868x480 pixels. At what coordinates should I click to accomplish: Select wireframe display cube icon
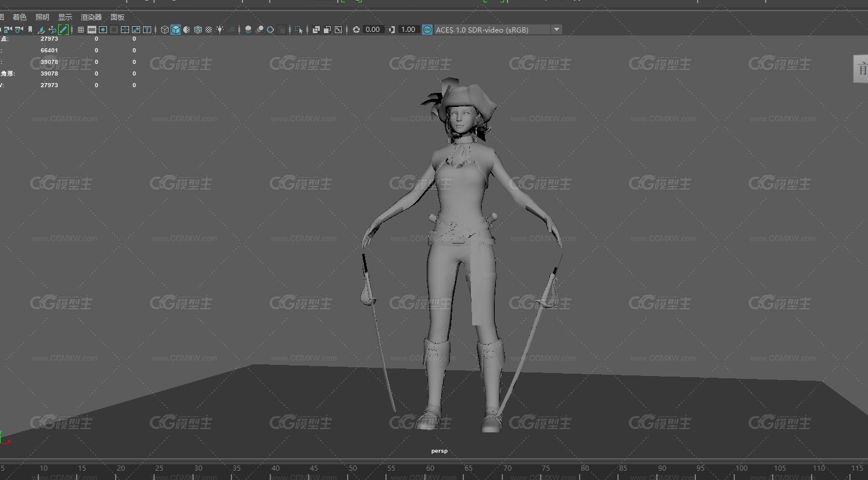tap(165, 30)
